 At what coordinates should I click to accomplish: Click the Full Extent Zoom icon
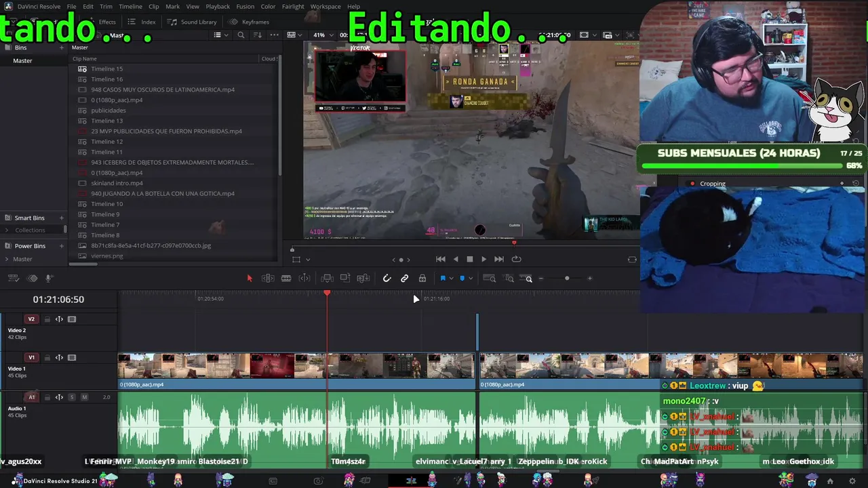pyautogui.click(x=490, y=278)
